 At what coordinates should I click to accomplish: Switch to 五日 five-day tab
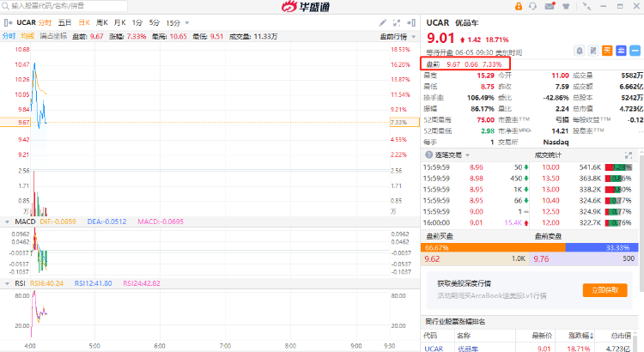coord(64,22)
